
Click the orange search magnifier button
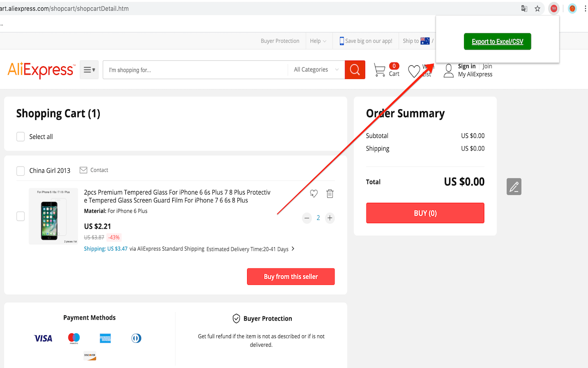355,70
